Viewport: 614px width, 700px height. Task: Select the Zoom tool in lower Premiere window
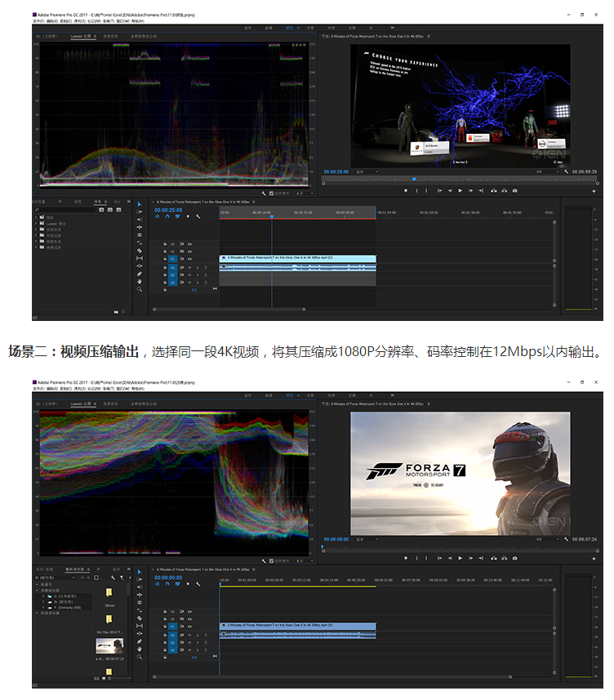coord(140,658)
